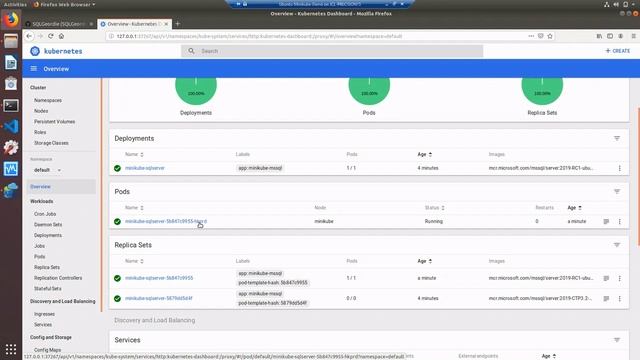
Task: Open replica set minikube-sqlserver-5879dd5d4f link
Action: click(x=158, y=298)
